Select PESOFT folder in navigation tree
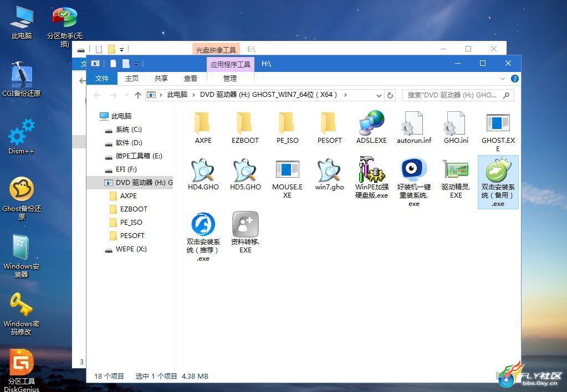Viewport: 567px width, 392px height. pos(127,235)
